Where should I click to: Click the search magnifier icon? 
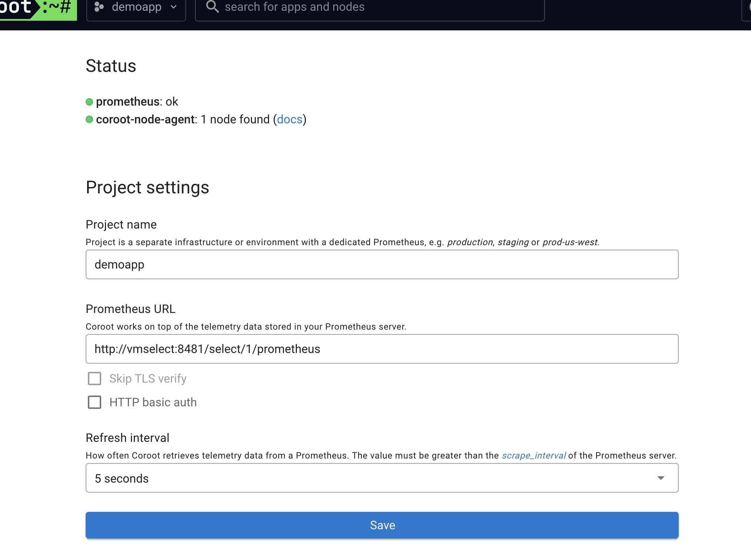pos(212,7)
